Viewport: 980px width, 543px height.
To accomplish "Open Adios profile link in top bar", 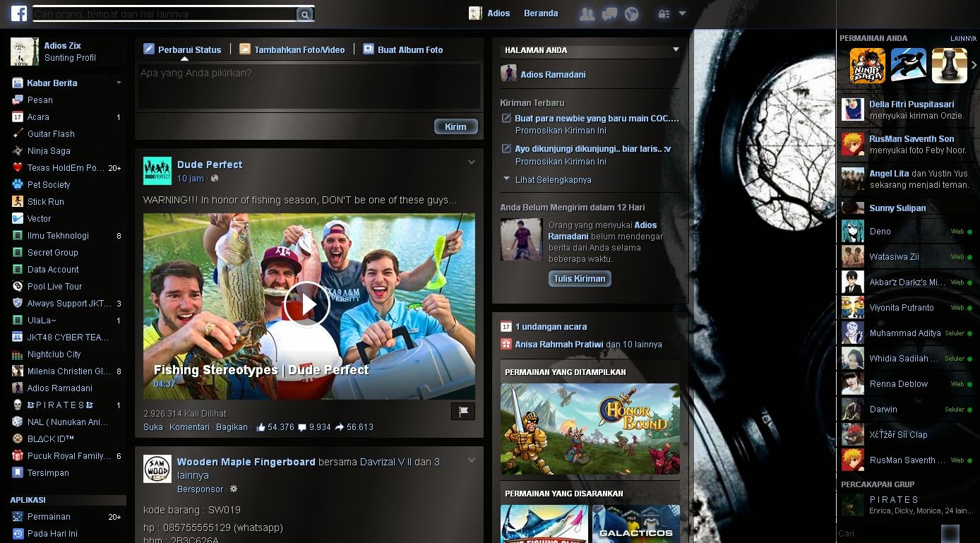I will 489,13.
